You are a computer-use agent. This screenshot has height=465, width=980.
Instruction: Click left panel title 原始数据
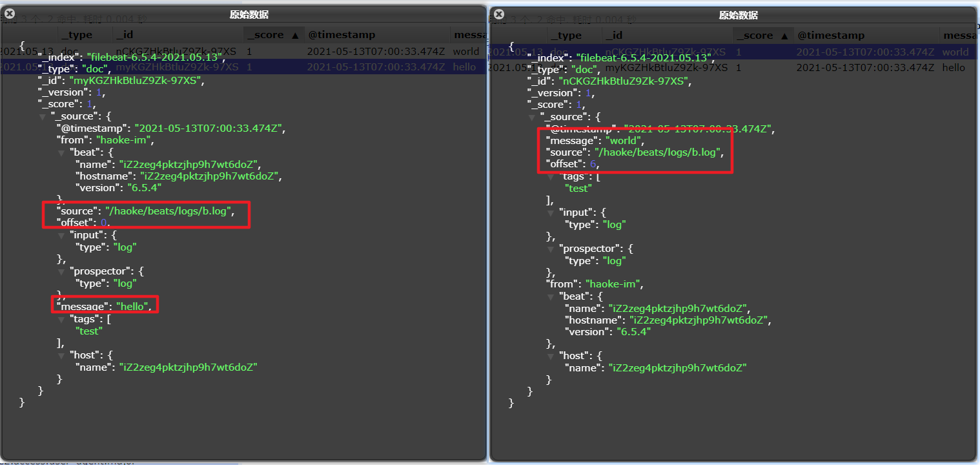tap(249, 14)
